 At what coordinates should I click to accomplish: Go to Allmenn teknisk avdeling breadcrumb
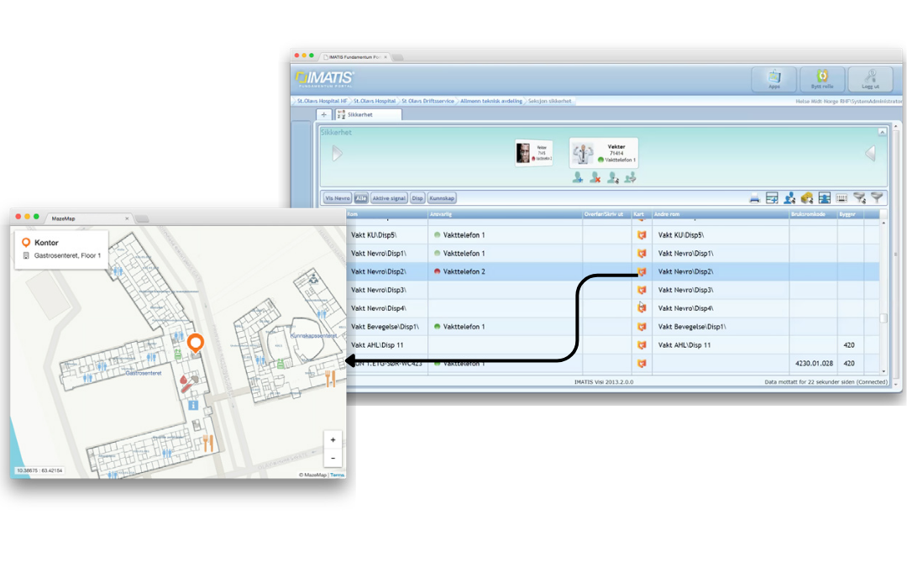491,101
